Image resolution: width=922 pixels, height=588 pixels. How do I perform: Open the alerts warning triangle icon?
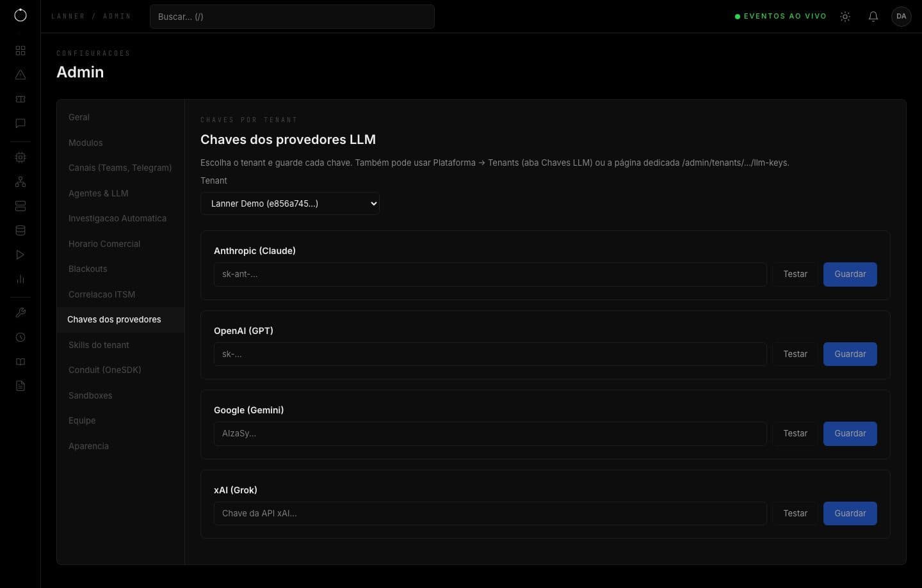tap(20, 75)
